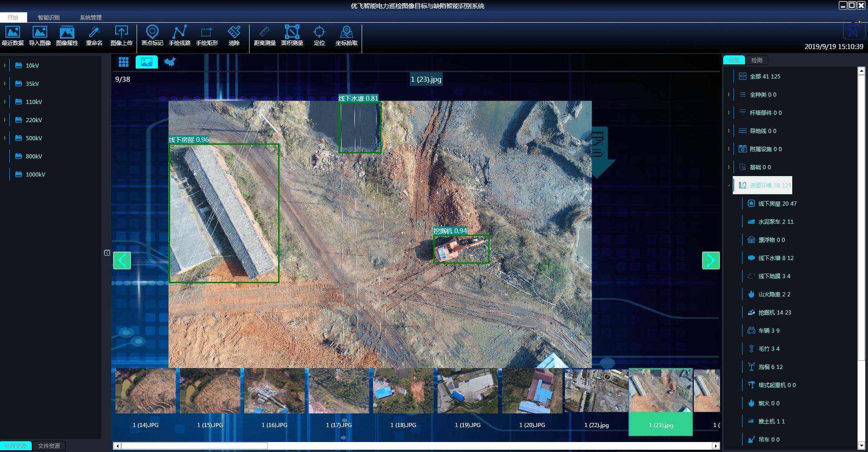Click right arrow of thumbnail scrollbar
Viewport: 868px width, 452px height.
coord(716,446)
